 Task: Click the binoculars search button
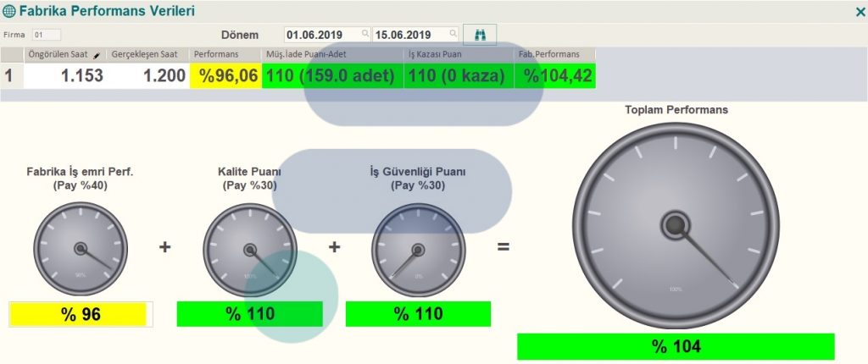[x=480, y=35]
